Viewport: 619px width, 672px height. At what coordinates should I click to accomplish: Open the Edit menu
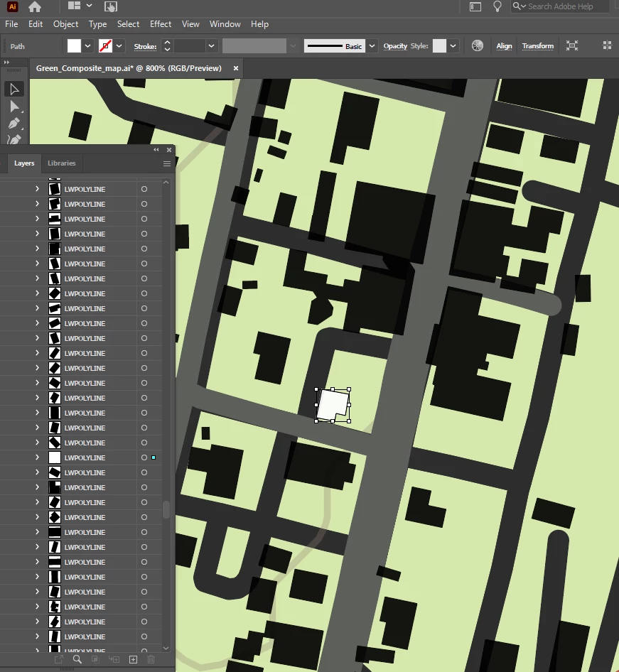[36, 24]
